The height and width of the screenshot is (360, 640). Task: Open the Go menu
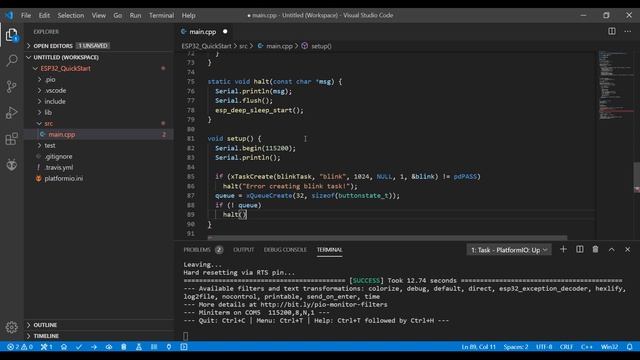click(118, 15)
